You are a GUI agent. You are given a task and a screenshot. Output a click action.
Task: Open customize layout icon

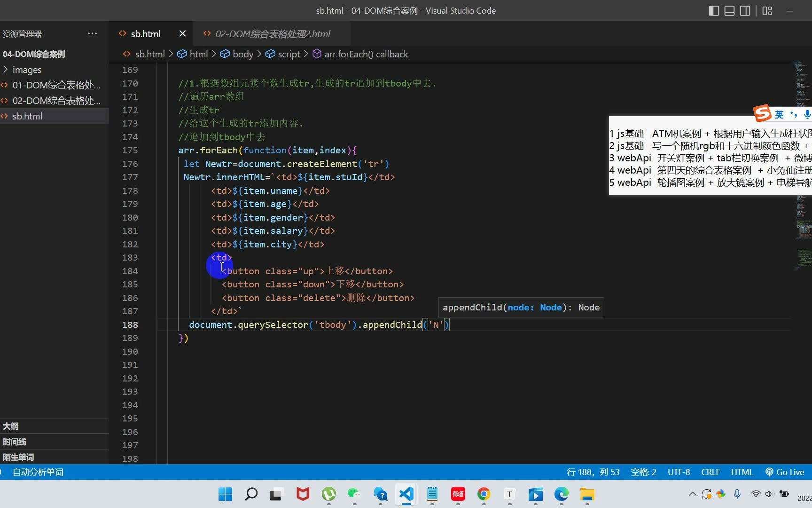(767, 11)
